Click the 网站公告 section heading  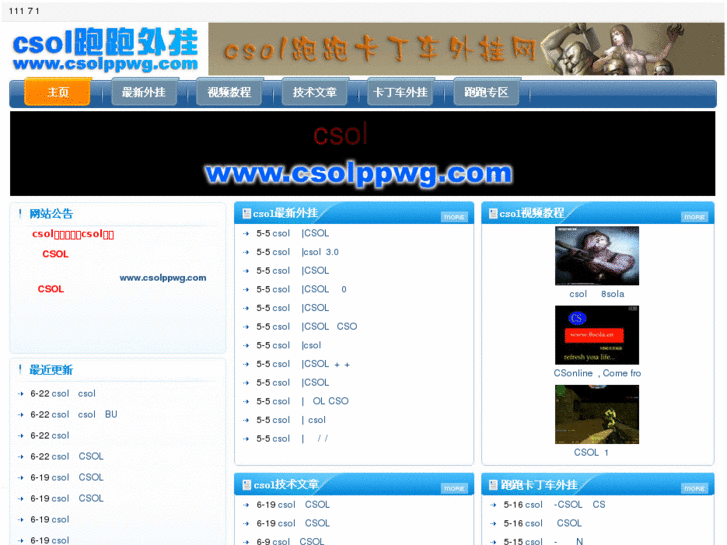click(x=51, y=213)
